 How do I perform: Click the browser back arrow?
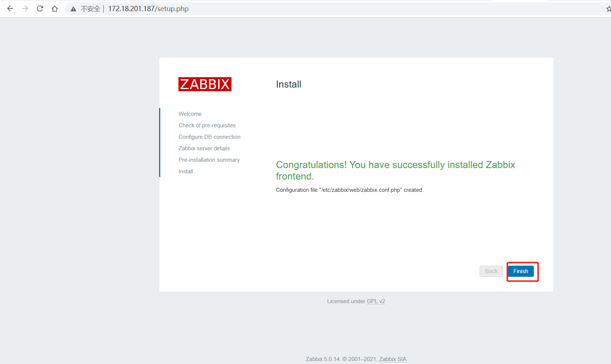tap(10, 9)
